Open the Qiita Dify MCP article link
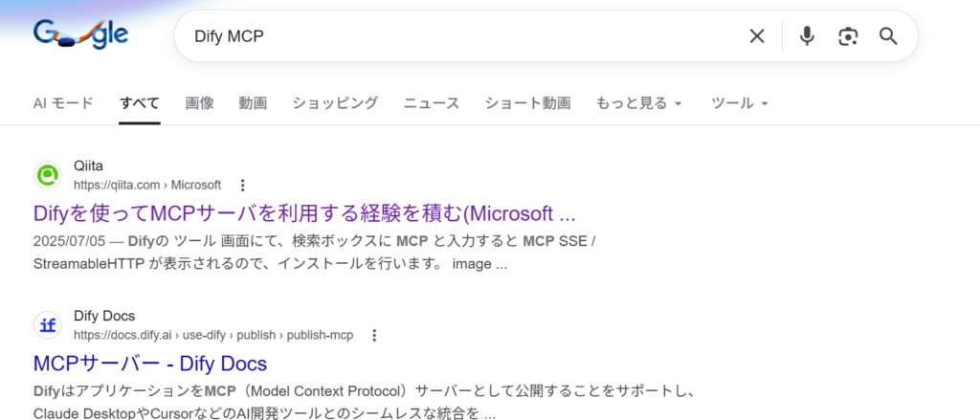This screenshot has width=980, height=420. (x=303, y=212)
